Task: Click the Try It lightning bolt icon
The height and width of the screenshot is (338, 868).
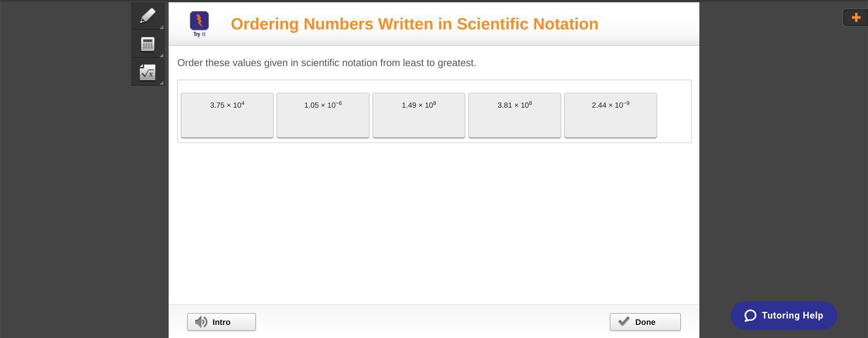Action: (199, 21)
